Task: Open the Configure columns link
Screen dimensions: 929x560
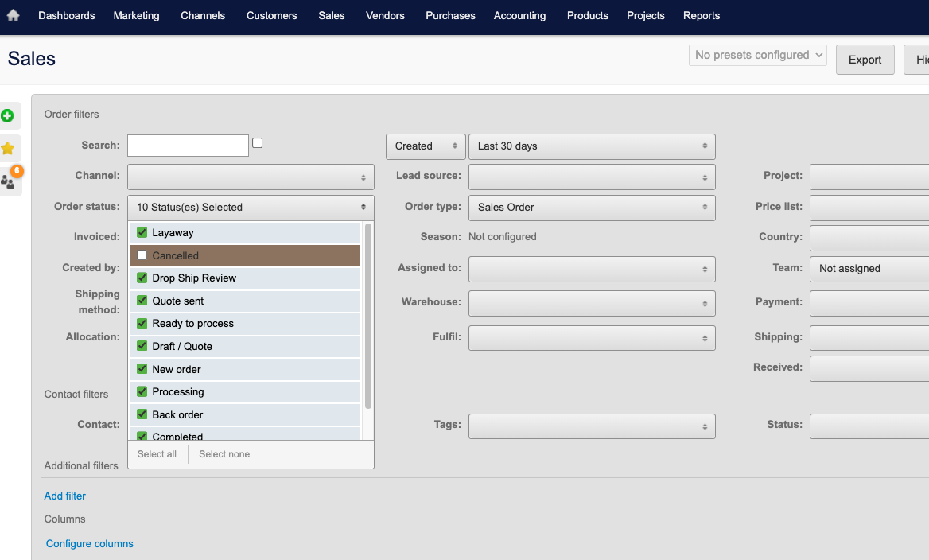Action: tap(89, 543)
